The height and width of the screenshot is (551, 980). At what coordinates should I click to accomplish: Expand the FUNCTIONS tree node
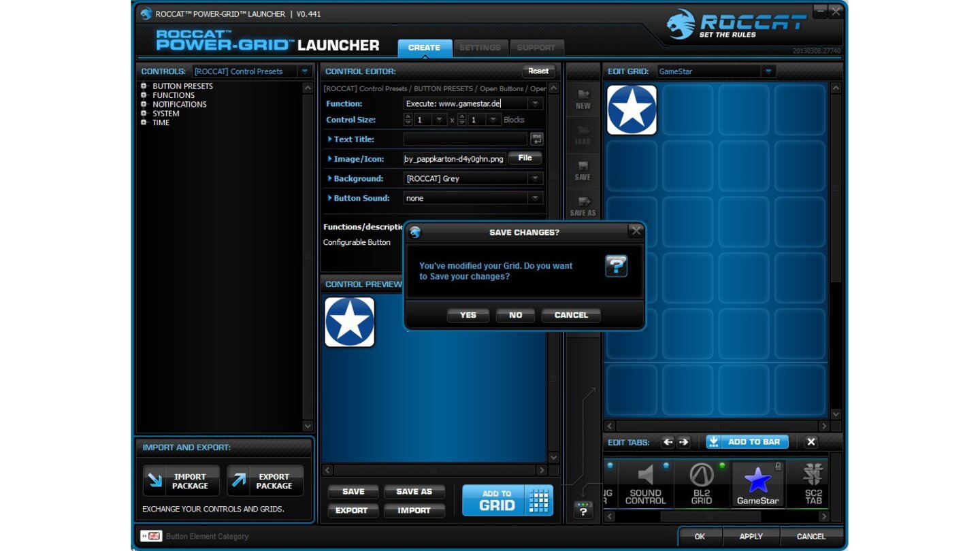(144, 95)
